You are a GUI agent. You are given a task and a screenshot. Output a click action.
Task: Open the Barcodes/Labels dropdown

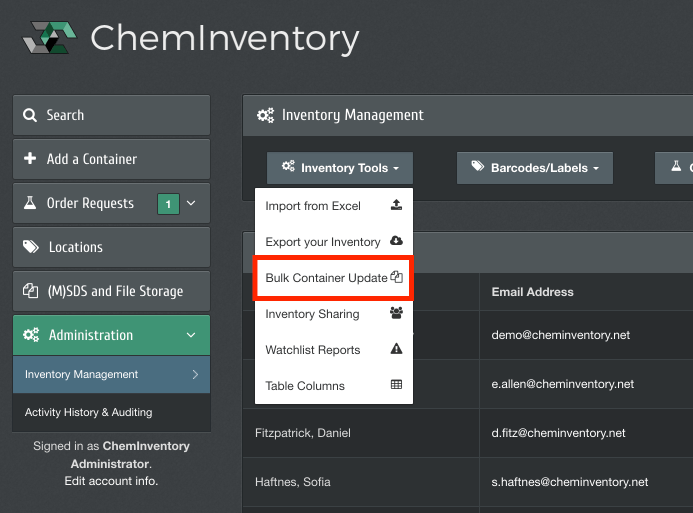click(x=535, y=168)
